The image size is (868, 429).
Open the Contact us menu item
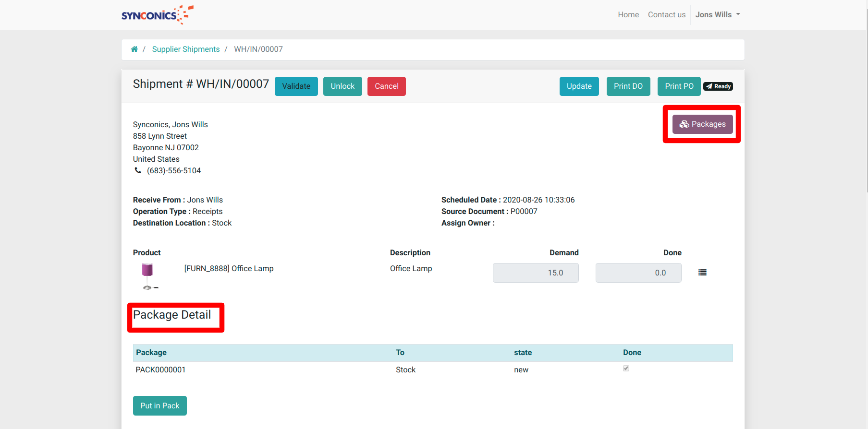[666, 15]
